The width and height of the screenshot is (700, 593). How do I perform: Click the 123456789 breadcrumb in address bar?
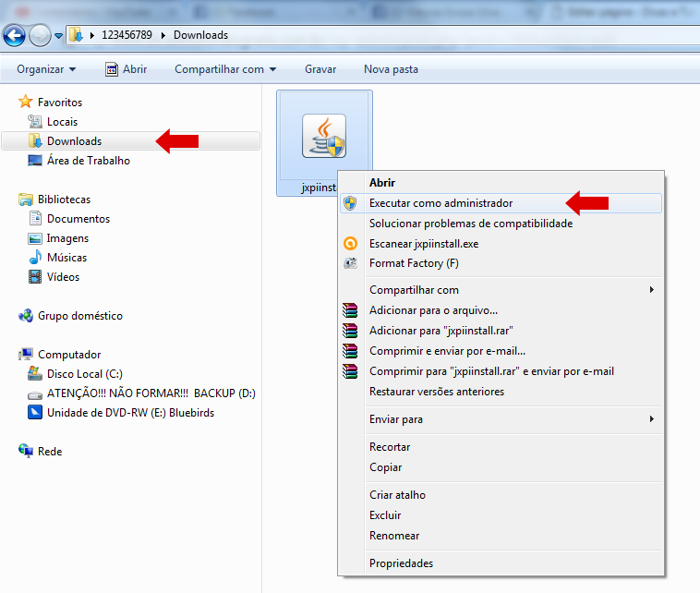click(x=127, y=35)
